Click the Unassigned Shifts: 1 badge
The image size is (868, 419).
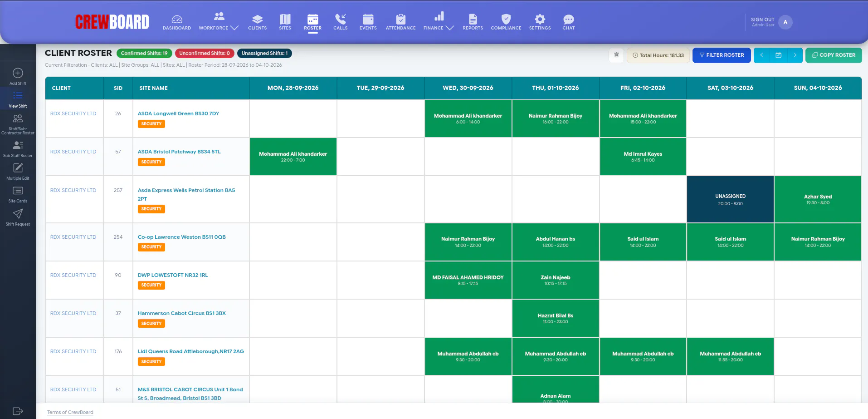point(264,53)
